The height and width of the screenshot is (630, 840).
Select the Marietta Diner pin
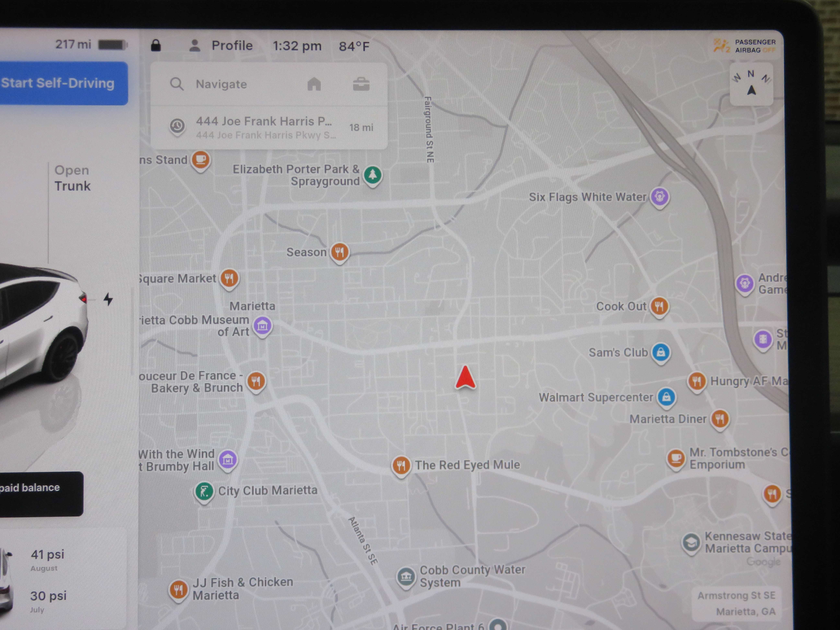pyautogui.click(x=720, y=420)
